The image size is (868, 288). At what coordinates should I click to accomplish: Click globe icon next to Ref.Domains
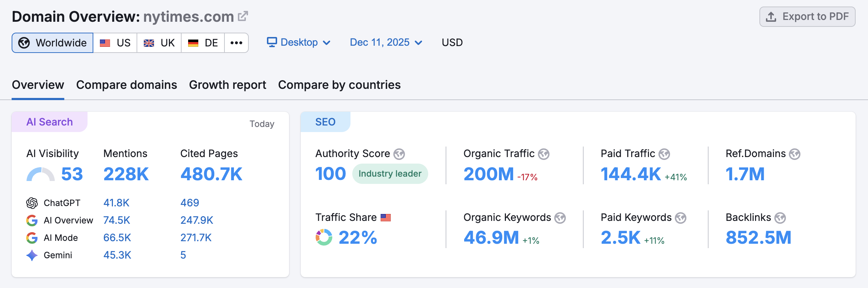(795, 154)
